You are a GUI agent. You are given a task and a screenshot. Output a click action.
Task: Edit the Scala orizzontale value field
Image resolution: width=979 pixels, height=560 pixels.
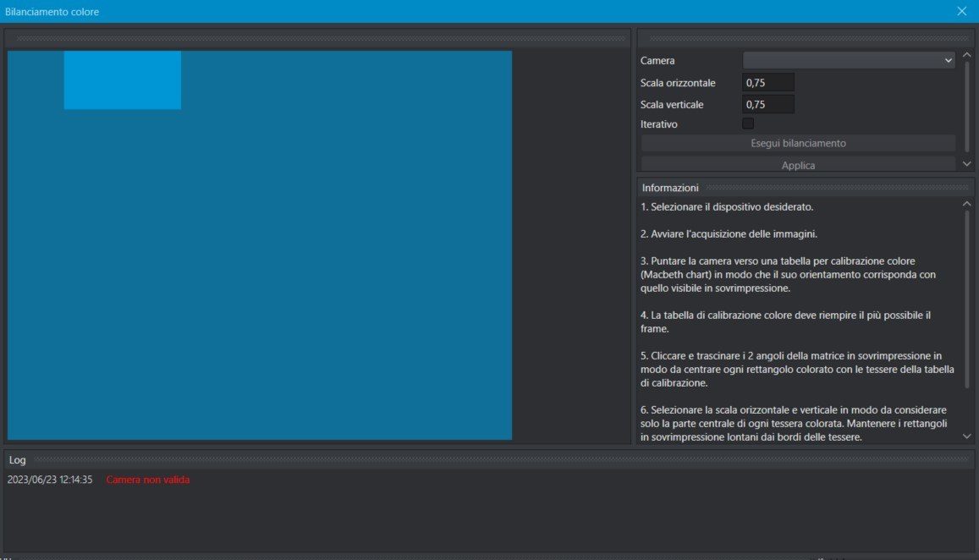coord(768,82)
